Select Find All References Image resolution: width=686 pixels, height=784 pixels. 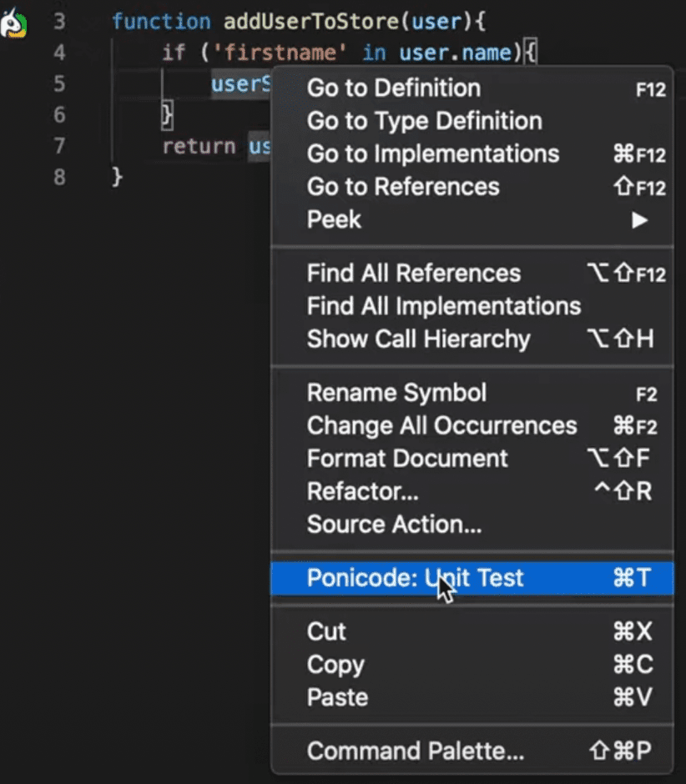472,274
